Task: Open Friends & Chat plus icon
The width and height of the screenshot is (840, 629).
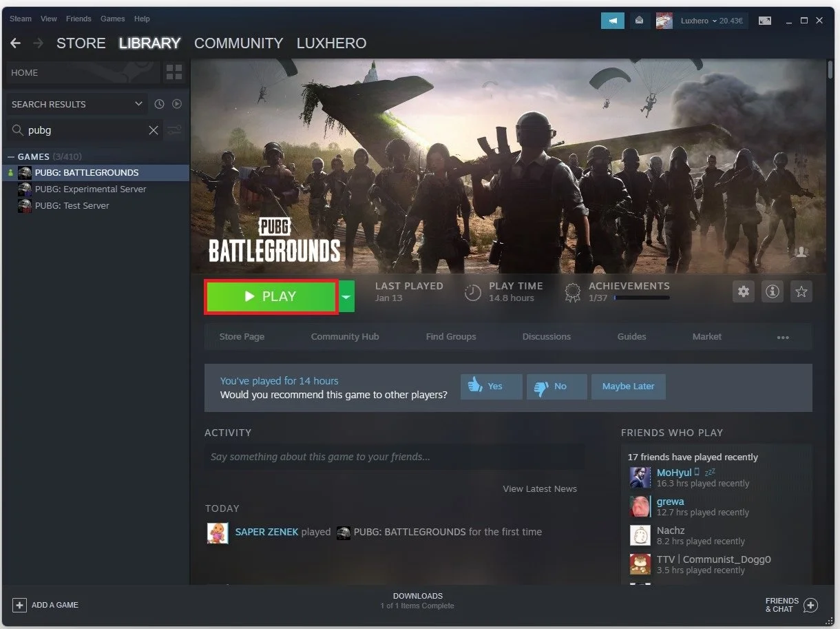Action: point(811,605)
